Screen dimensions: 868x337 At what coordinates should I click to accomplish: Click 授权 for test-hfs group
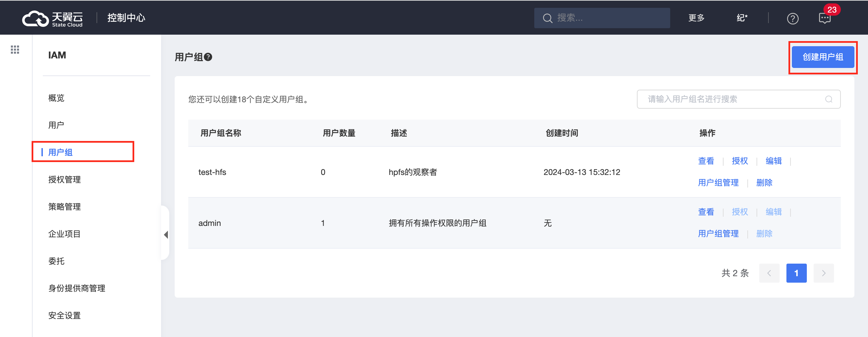coord(740,161)
